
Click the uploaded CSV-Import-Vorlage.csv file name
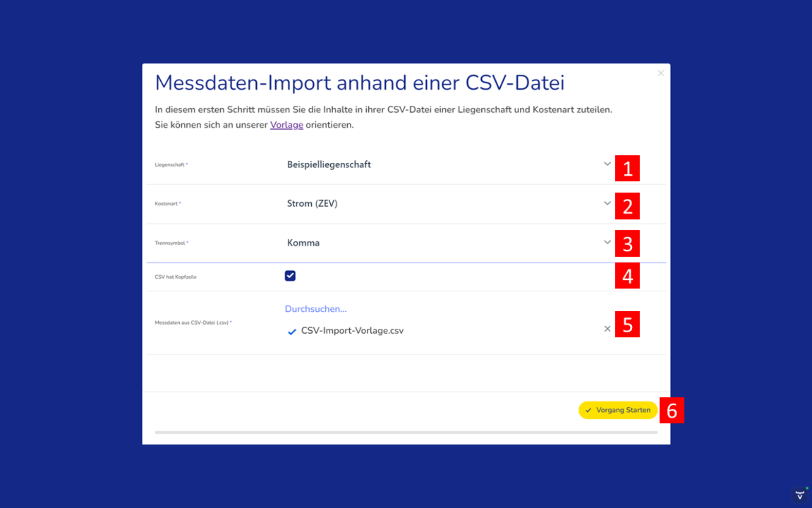(x=352, y=331)
